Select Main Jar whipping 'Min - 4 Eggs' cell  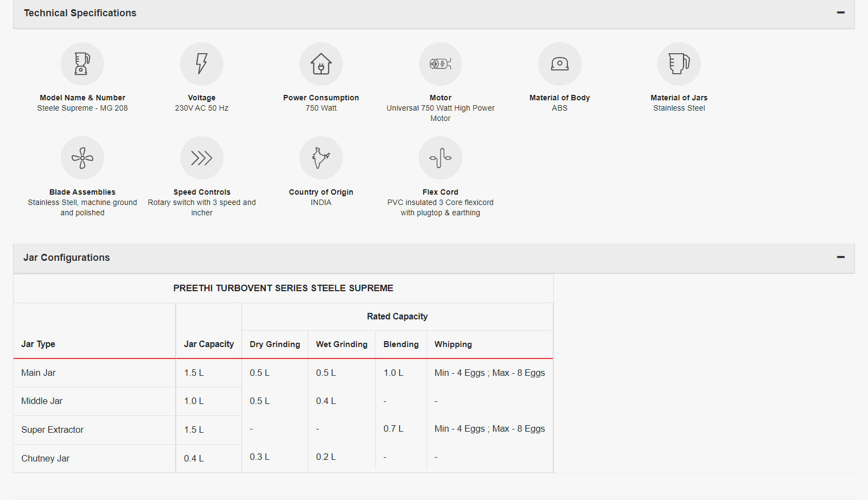(x=490, y=373)
